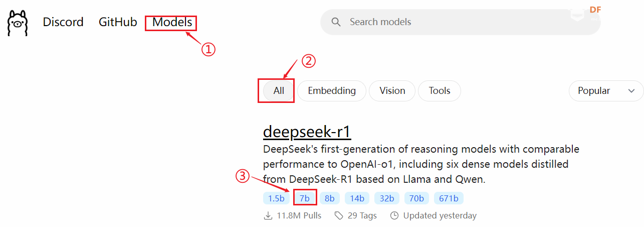Click the tags label icon
The width and height of the screenshot is (644, 227).
pyautogui.click(x=339, y=215)
